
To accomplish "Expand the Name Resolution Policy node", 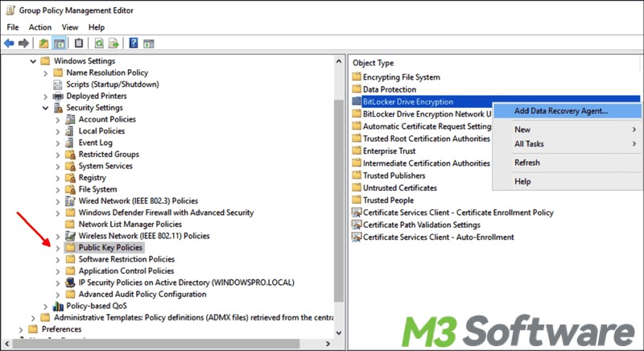I will coord(46,73).
